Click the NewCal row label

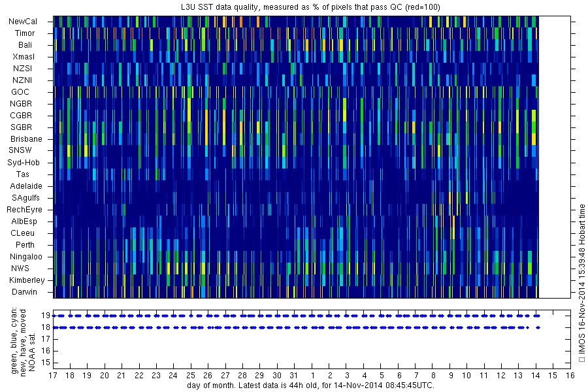(x=23, y=22)
